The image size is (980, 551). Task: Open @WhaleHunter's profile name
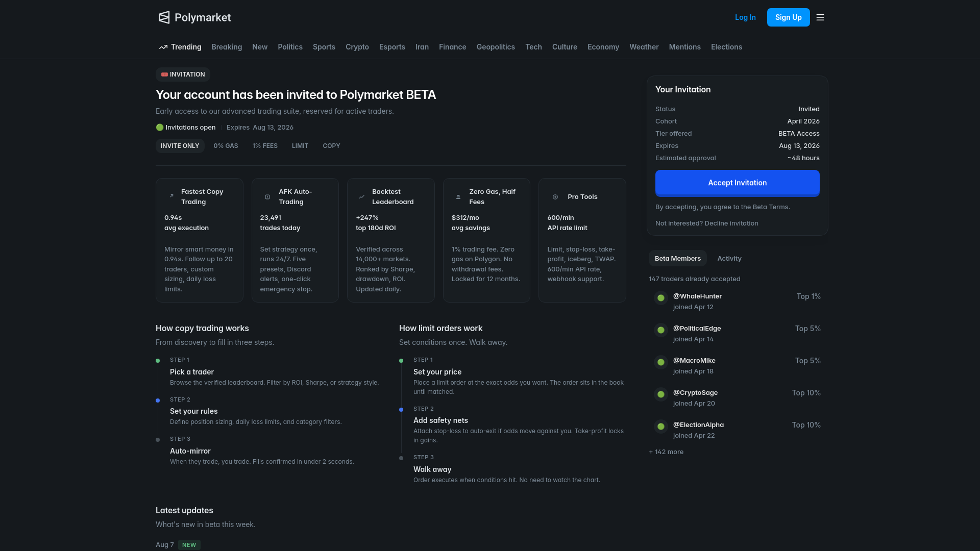tap(697, 296)
